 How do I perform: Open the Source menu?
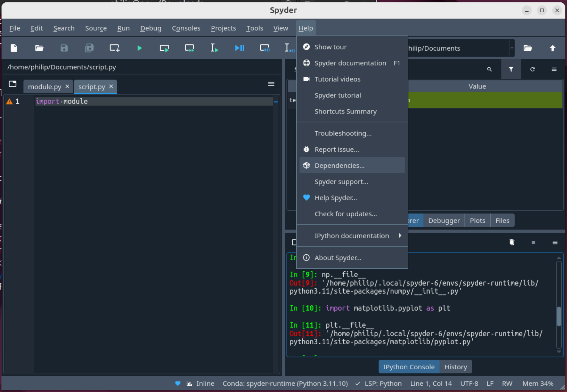pyautogui.click(x=96, y=28)
